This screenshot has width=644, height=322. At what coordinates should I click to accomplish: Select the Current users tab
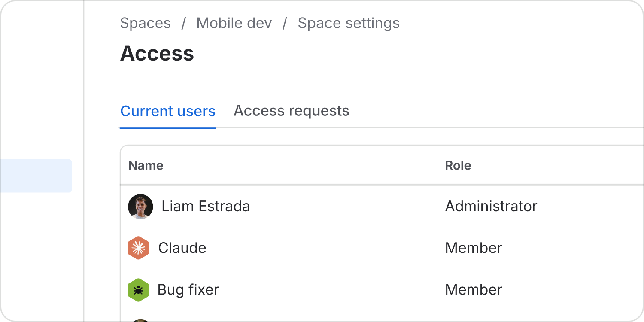click(x=168, y=111)
